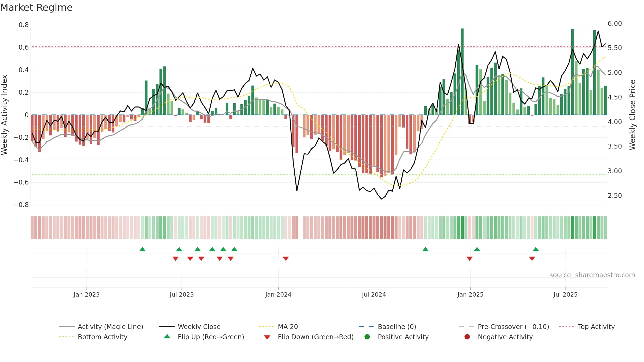Toggle the Baseline (0) legend entry
The image size is (644, 362).
[387, 327]
